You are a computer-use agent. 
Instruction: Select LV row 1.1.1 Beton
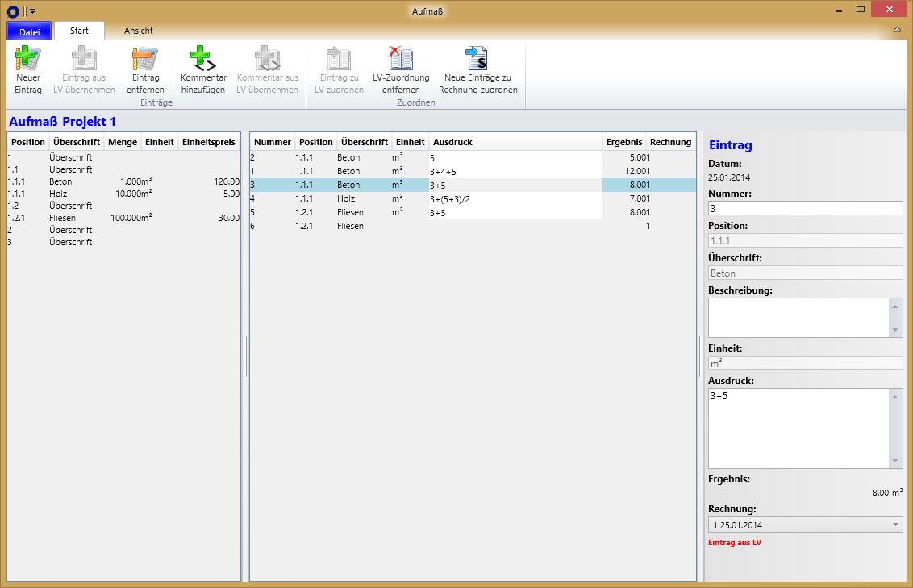tap(123, 181)
